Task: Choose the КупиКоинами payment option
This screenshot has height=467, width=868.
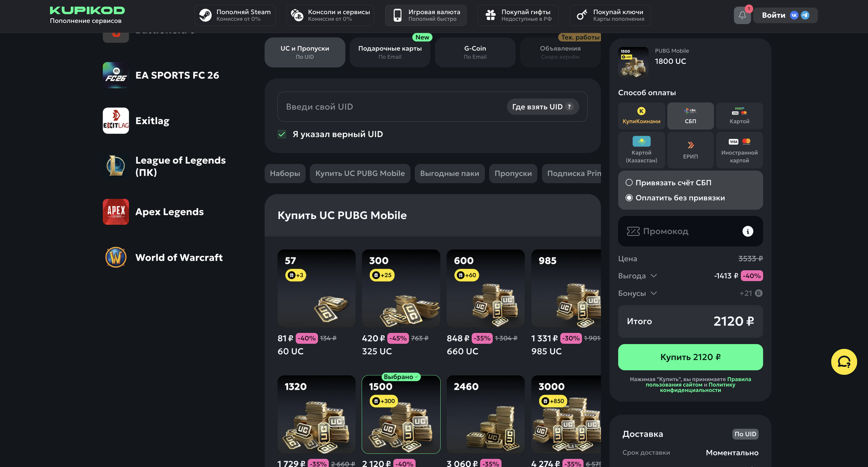Action: [641, 116]
